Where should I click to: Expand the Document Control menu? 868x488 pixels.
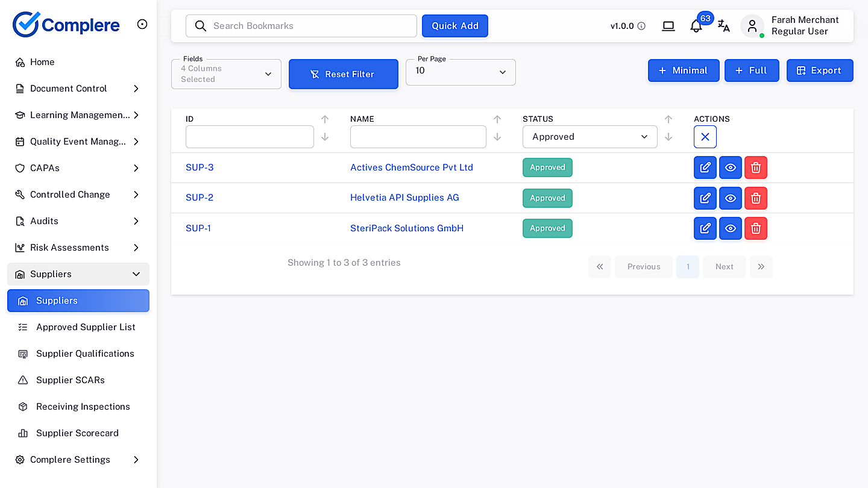coord(78,89)
